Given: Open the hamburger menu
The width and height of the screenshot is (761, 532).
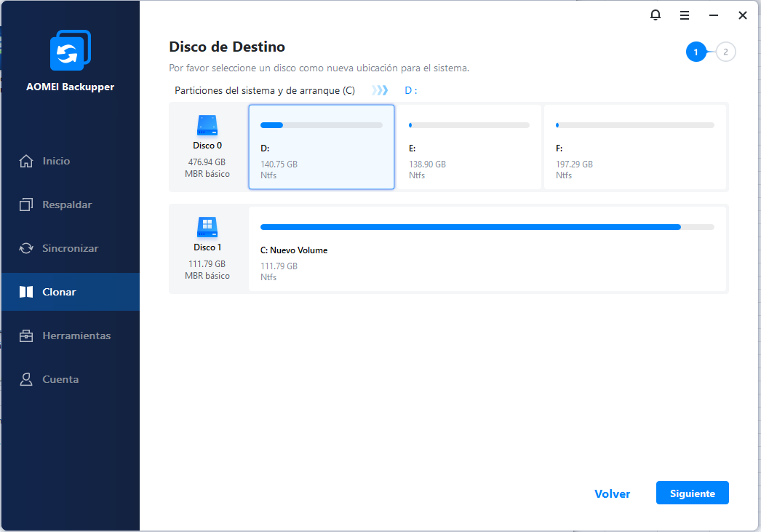Looking at the screenshot, I should coord(685,15).
